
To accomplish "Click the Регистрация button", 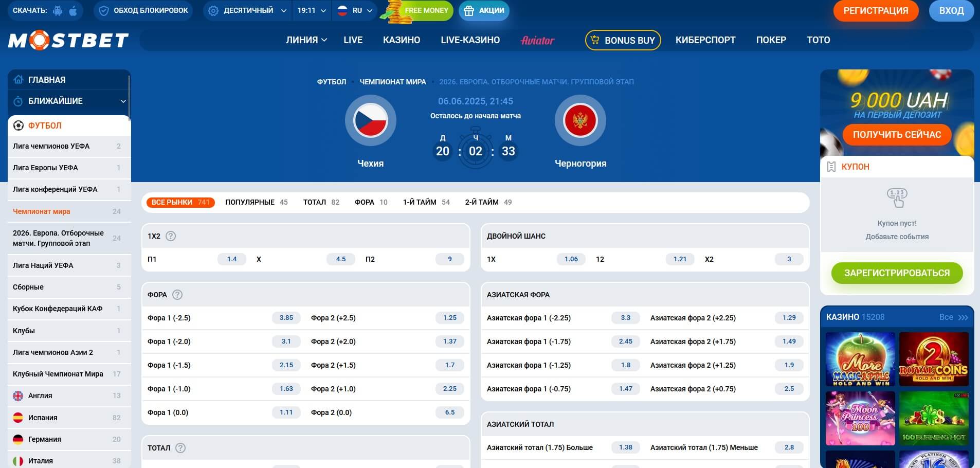I will (876, 11).
